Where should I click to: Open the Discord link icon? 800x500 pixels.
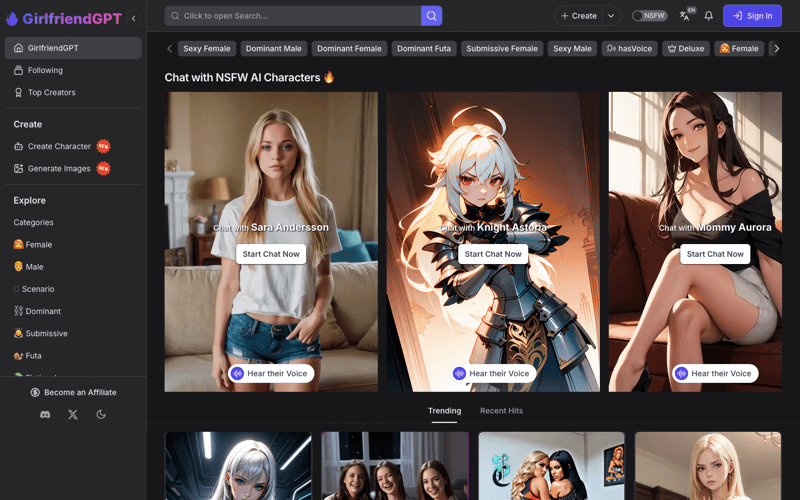coord(45,414)
